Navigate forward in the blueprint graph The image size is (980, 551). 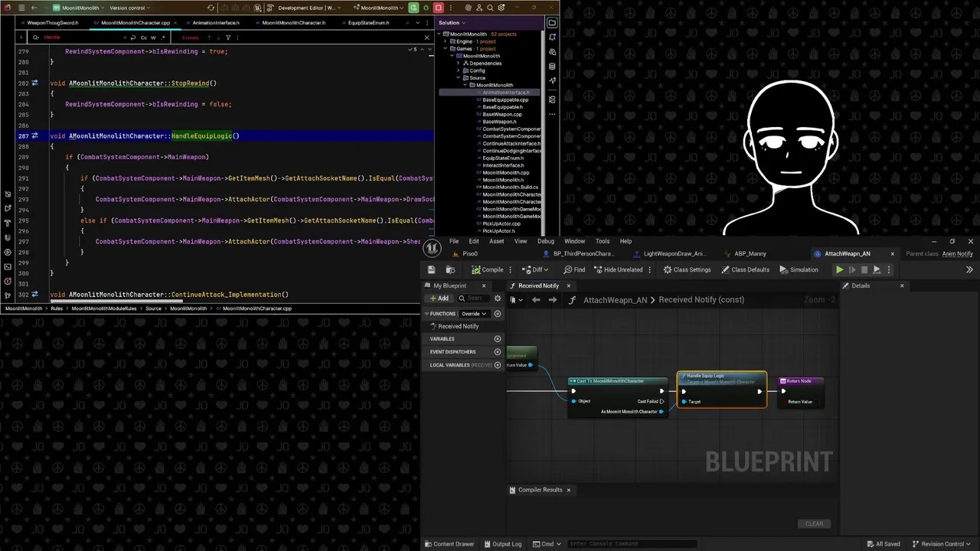(x=552, y=300)
